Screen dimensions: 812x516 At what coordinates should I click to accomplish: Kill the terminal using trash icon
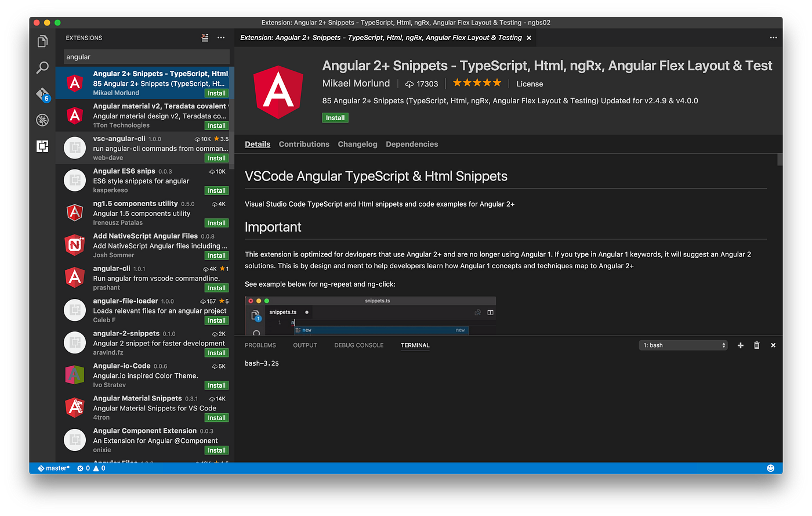point(757,345)
